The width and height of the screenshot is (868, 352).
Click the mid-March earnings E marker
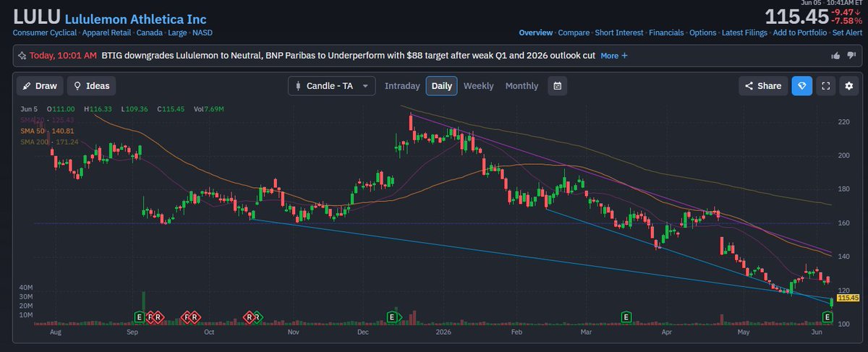pos(627,317)
